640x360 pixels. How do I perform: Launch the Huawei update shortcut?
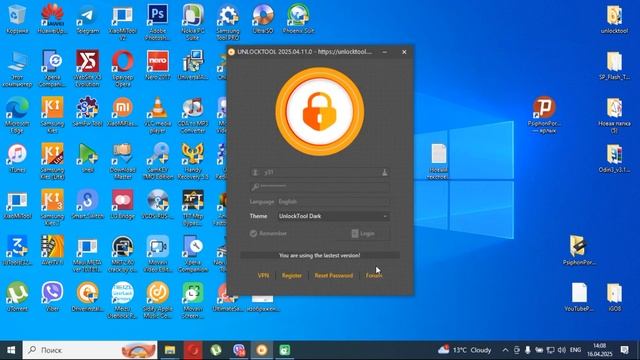pyautogui.click(x=52, y=19)
